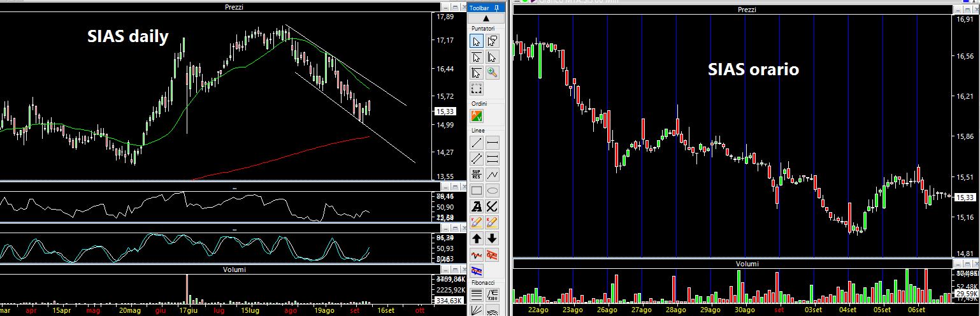Image resolution: width=980 pixels, height=316 pixels.
Task: Click the 15,33 price label on daily chart
Action: point(445,111)
